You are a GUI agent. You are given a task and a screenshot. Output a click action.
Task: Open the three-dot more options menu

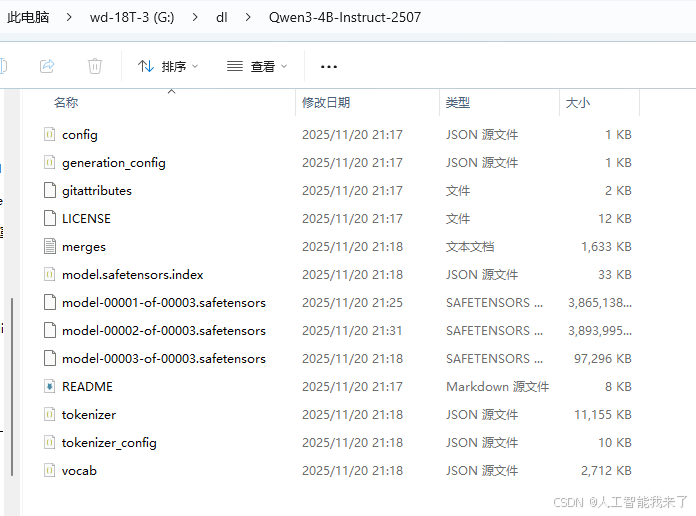point(328,67)
